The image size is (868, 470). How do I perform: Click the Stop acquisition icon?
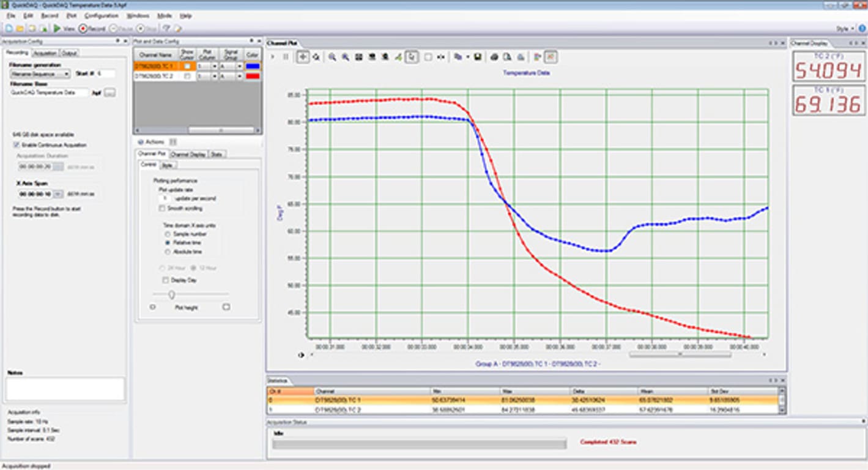(x=141, y=28)
